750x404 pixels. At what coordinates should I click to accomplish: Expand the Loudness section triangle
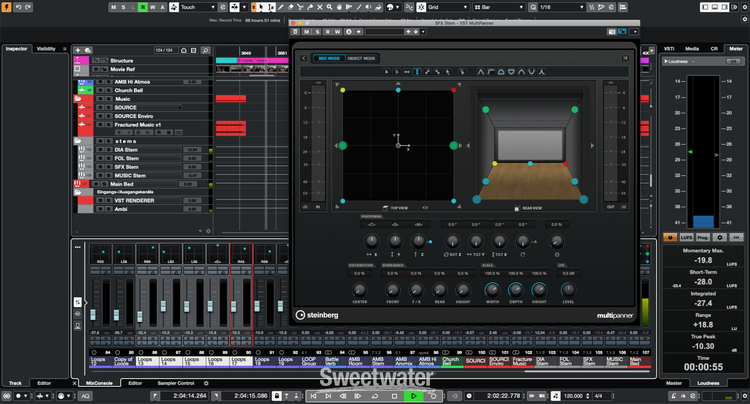pyautogui.click(x=665, y=61)
